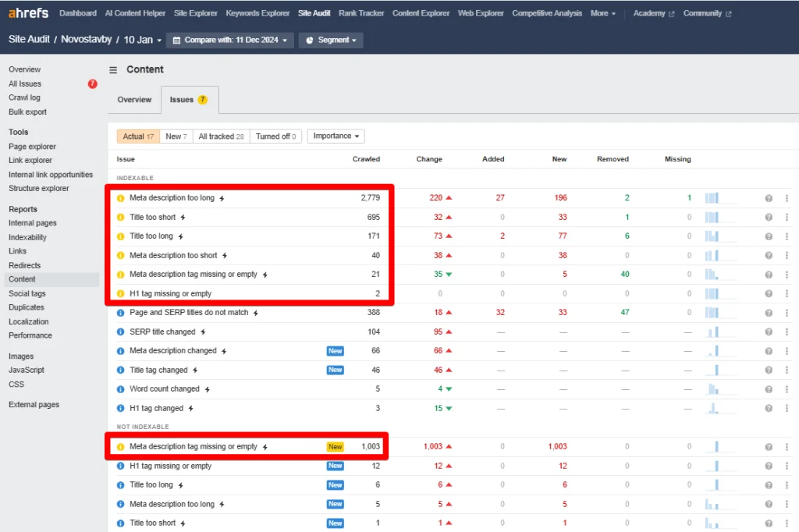799x532 pixels.
Task: Select the All tracked 28 filter tab
Action: click(221, 136)
